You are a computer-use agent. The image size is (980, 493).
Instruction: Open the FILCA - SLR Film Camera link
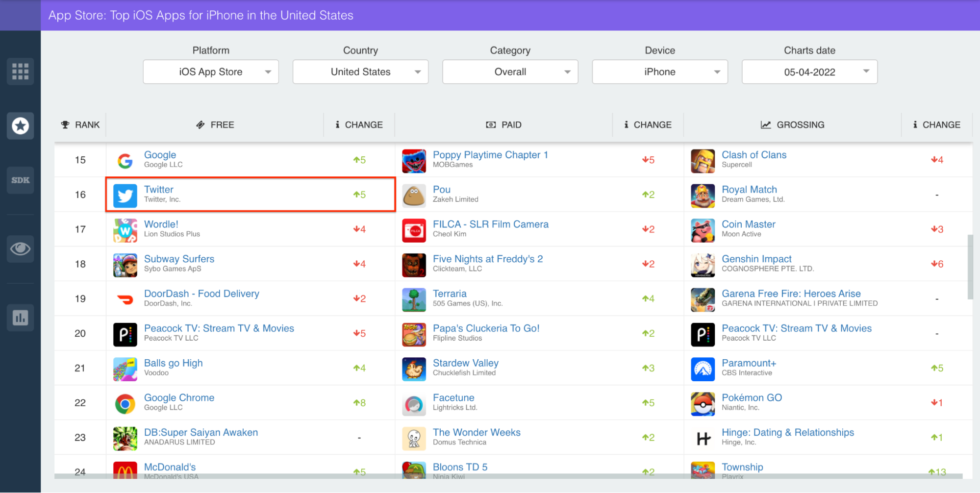tap(491, 224)
